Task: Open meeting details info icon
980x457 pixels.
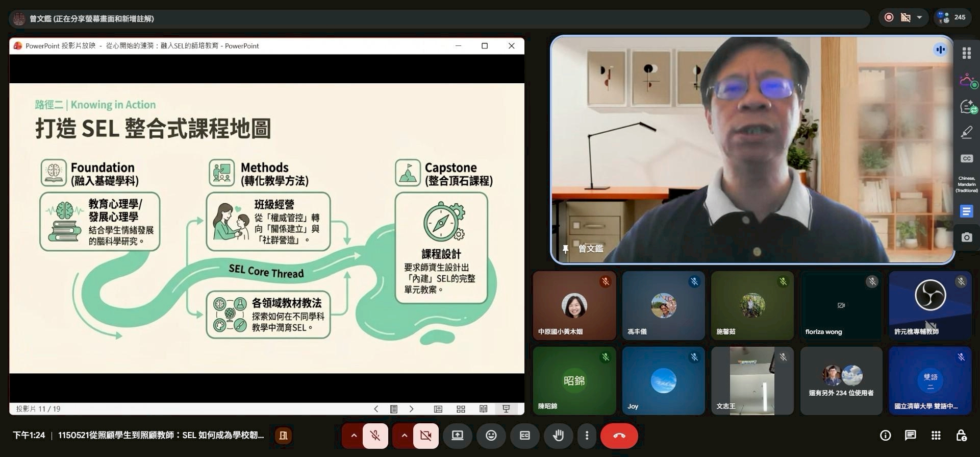Action: coord(885,436)
